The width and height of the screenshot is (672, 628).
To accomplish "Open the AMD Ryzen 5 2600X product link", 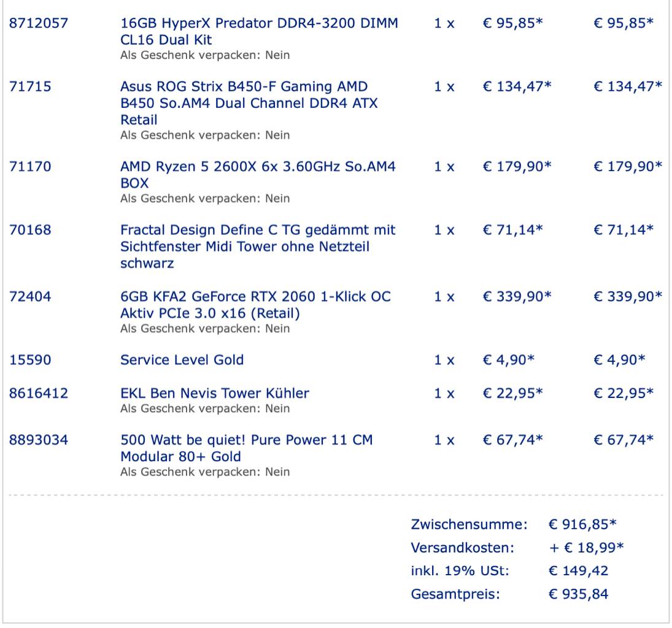I will (258, 175).
